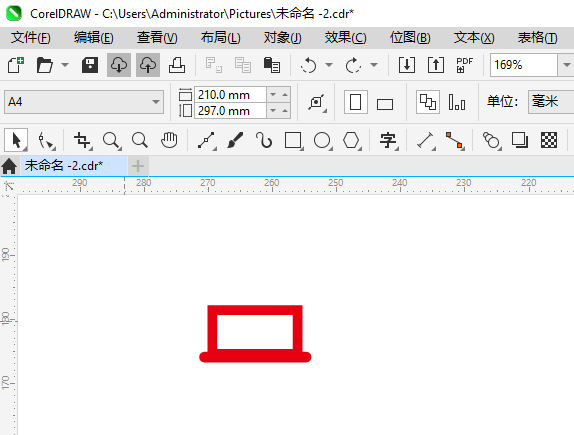Select the Drop Shadow tool
This screenshot has height=435, width=574.
click(520, 140)
